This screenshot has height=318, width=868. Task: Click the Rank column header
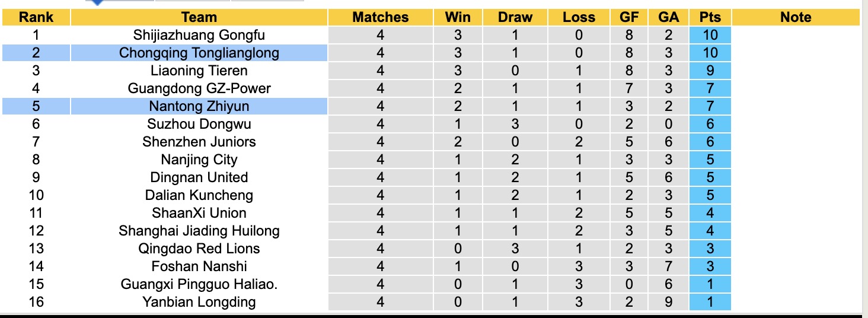(x=36, y=17)
